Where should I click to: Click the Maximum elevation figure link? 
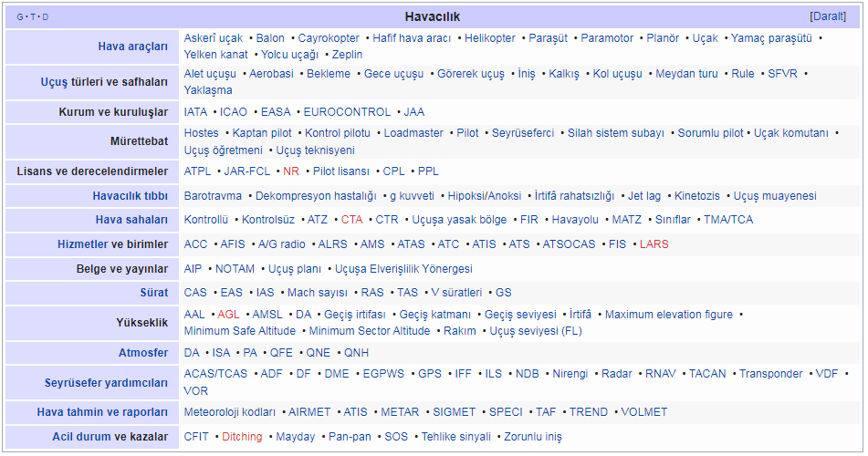[x=669, y=315]
